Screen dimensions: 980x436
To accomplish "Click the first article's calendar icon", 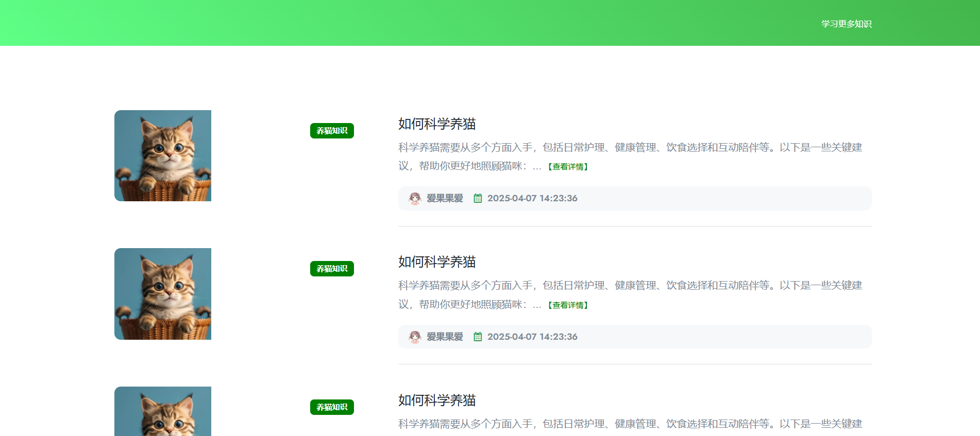I will 478,198.
